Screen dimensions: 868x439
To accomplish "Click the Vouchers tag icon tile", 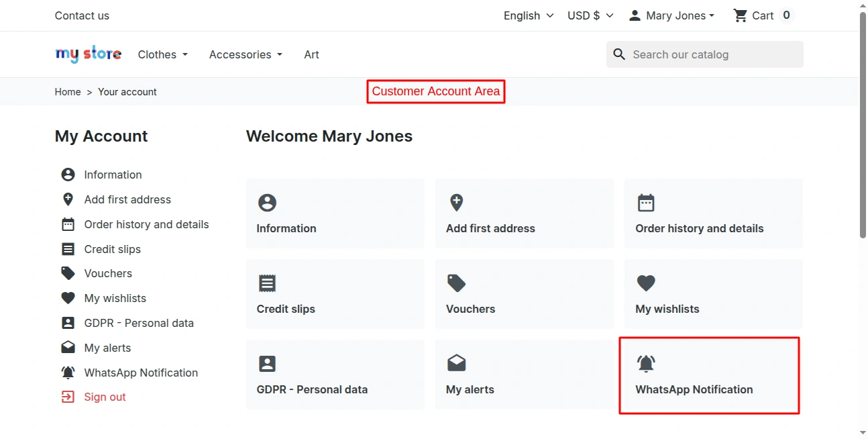I will [x=456, y=283].
